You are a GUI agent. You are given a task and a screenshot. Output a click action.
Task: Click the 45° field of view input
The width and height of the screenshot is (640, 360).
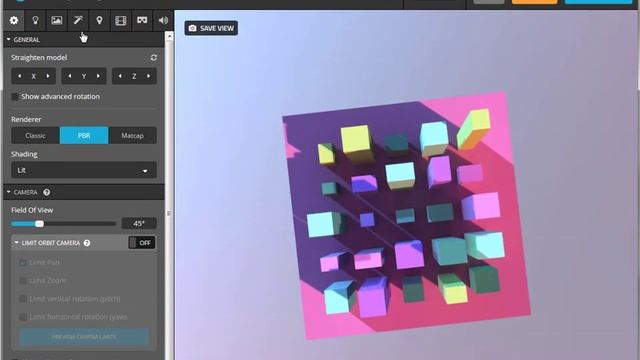[x=139, y=224]
